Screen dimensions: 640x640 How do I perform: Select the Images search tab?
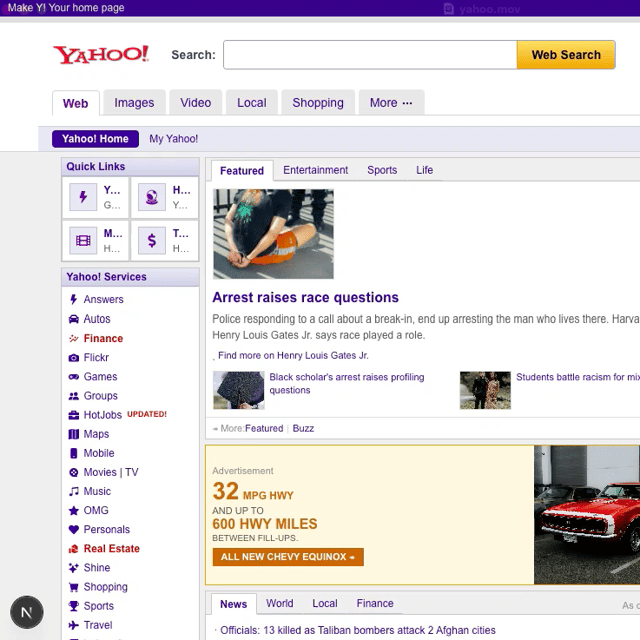134,102
